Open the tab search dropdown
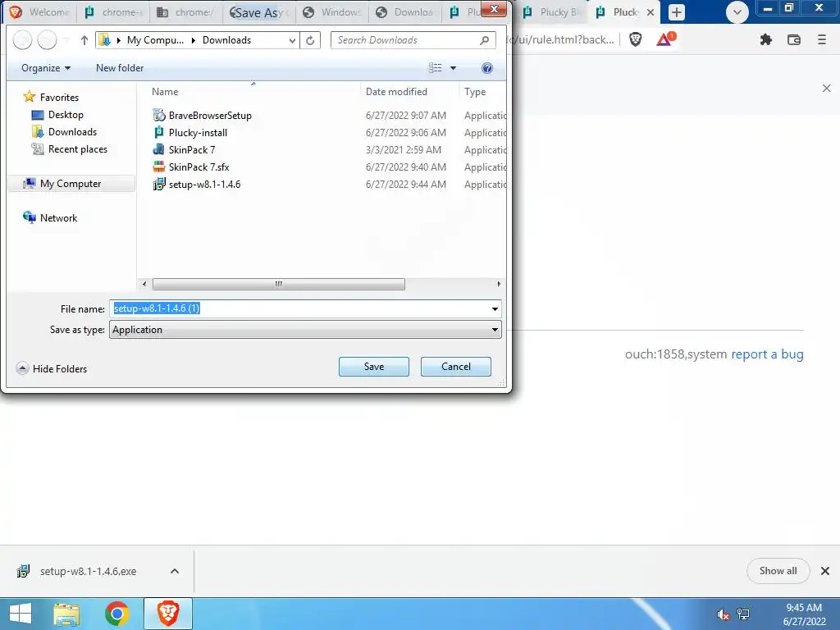Viewport: 840px width, 630px height. coord(737,11)
